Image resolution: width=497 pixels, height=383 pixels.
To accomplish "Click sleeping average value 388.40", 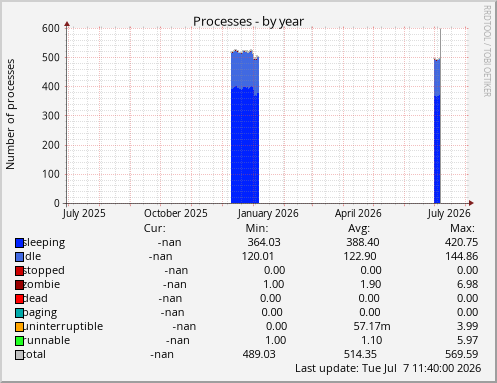I will pyautogui.click(x=363, y=242).
